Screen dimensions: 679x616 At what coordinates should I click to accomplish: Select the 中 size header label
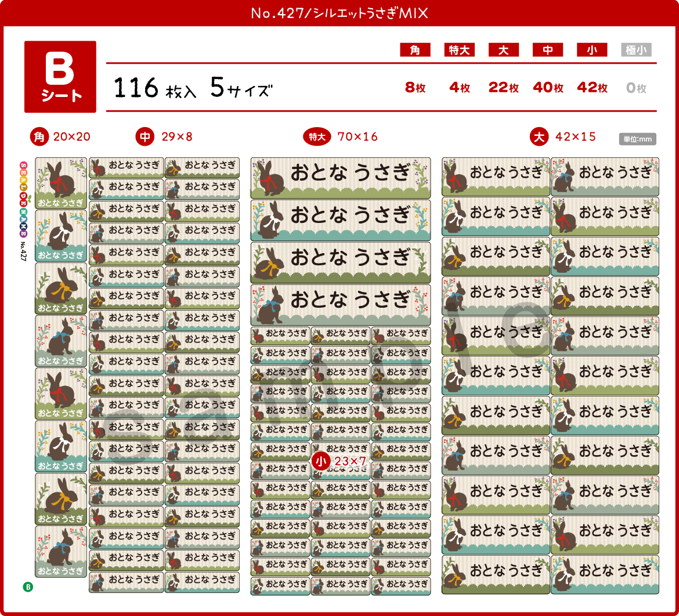coord(548,50)
